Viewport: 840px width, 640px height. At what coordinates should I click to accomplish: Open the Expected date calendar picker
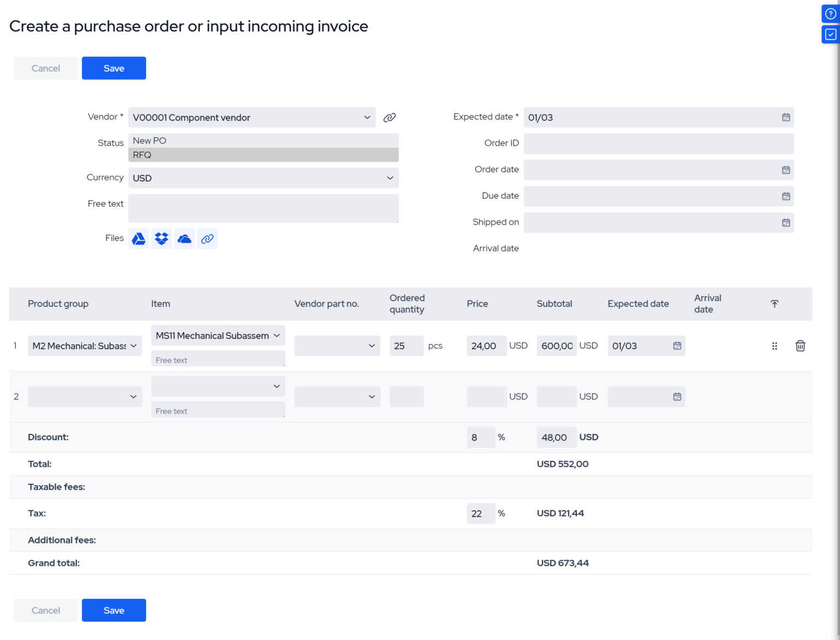pyautogui.click(x=785, y=117)
